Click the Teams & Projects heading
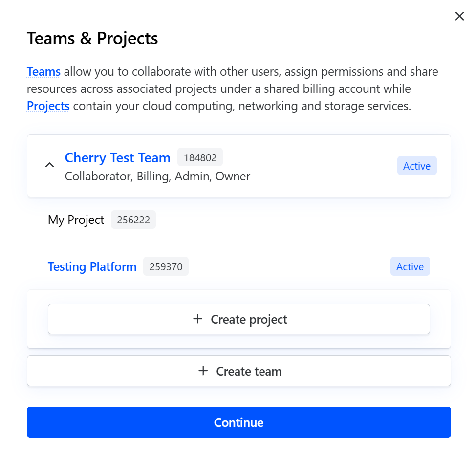476x464 pixels. point(92,38)
